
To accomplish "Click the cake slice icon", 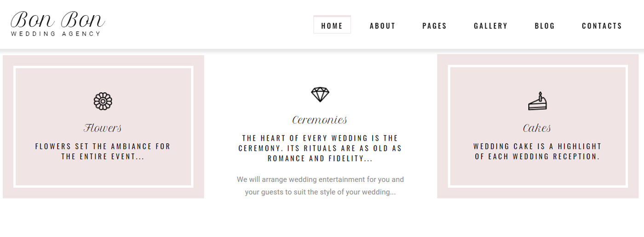I will pyautogui.click(x=537, y=101).
